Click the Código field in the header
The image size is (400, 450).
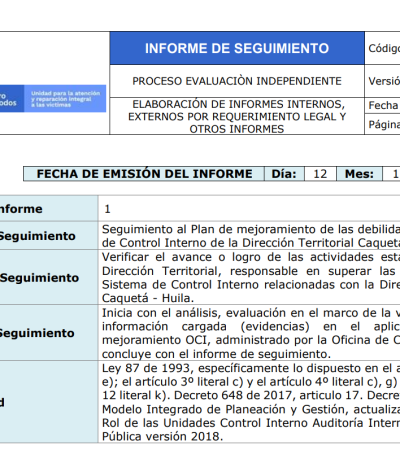(383, 48)
